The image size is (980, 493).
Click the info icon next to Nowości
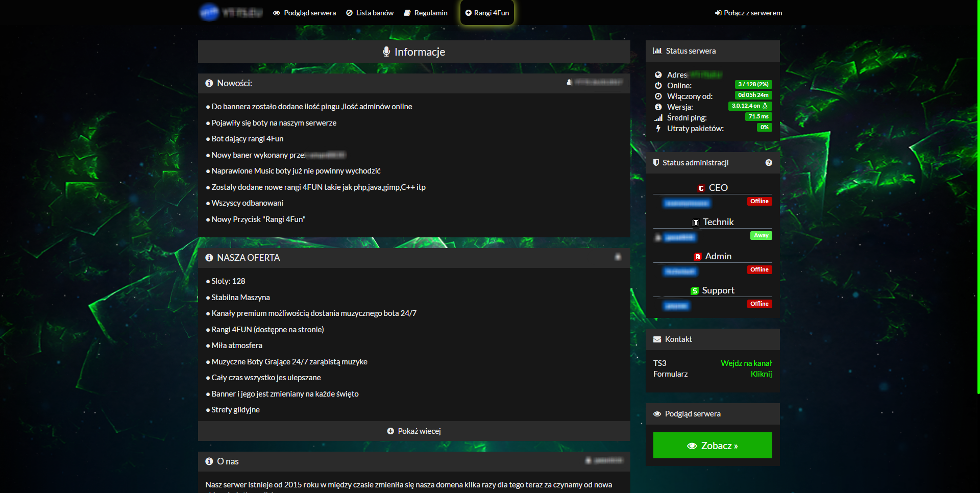[x=209, y=83]
